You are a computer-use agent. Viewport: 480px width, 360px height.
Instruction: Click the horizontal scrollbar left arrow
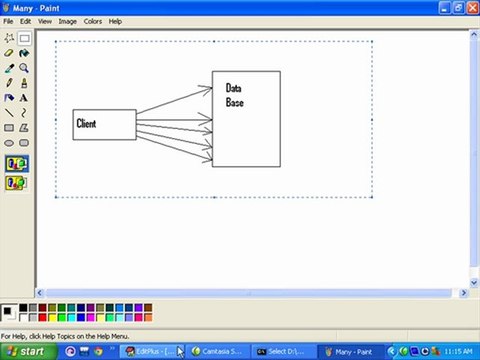click(40, 293)
